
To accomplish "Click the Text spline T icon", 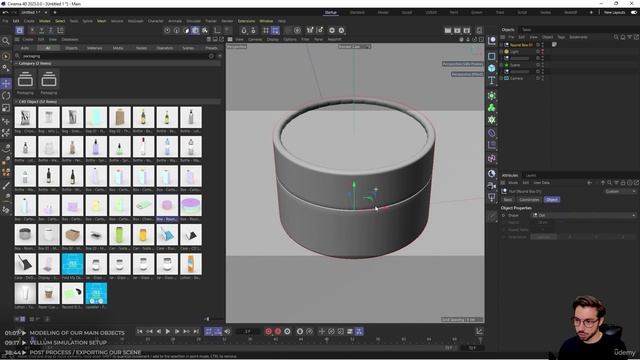I will coord(492,80).
